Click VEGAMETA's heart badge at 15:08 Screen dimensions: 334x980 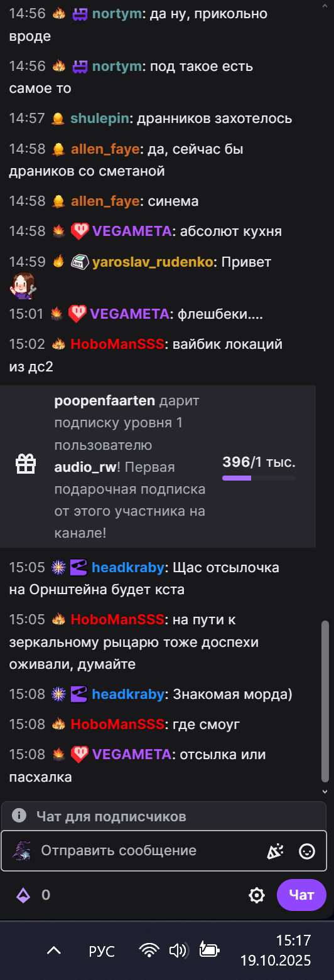tap(78, 755)
